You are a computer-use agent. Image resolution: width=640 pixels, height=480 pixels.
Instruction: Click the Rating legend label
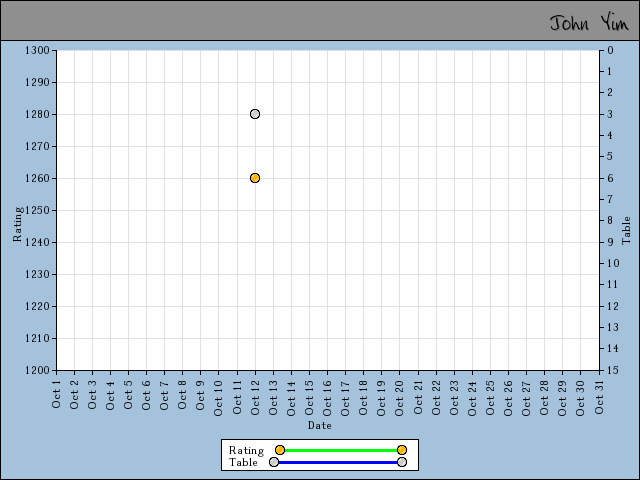click(246, 450)
